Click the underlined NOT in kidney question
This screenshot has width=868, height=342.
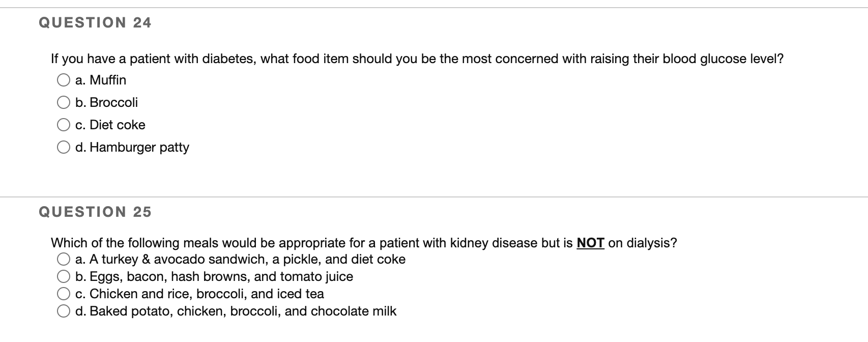click(x=590, y=243)
